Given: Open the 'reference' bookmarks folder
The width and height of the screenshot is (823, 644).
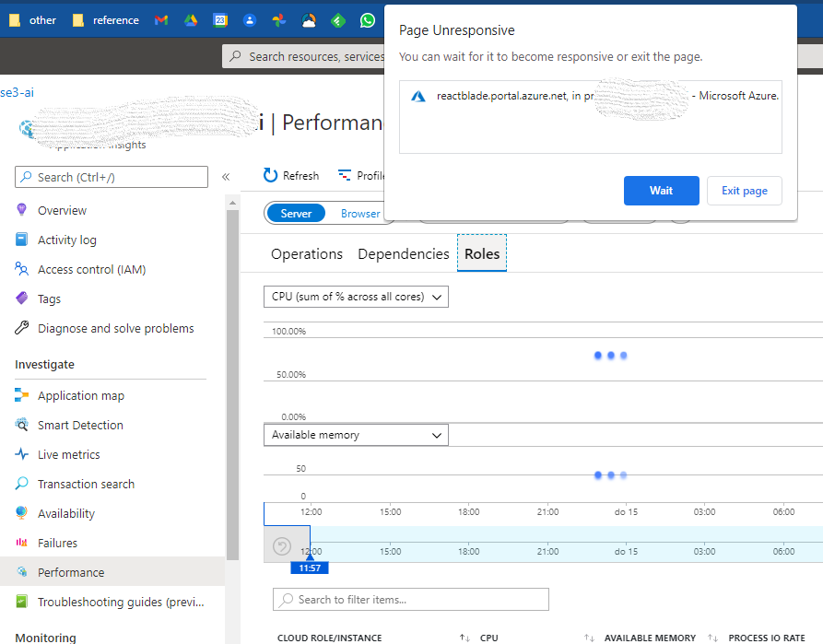Looking at the screenshot, I should click(x=106, y=20).
